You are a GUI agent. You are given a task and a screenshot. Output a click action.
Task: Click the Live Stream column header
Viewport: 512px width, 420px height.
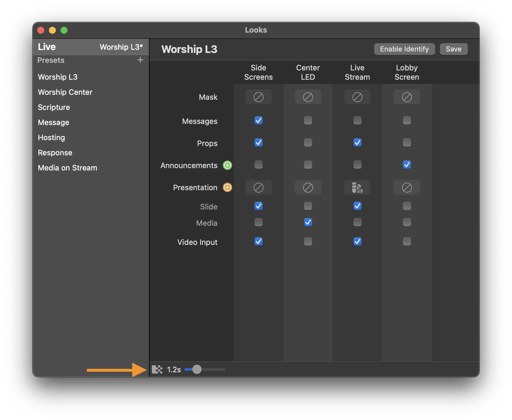[357, 72]
